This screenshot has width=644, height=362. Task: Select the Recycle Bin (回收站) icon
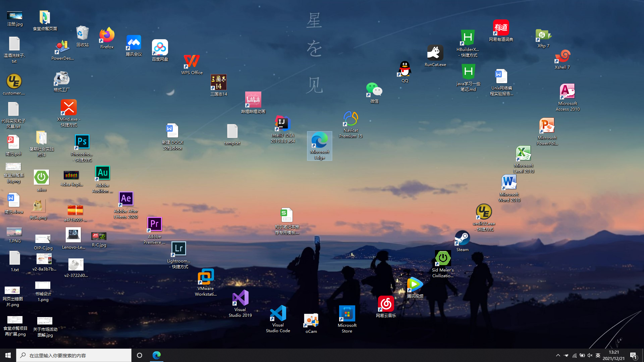click(x=83, y=36)
